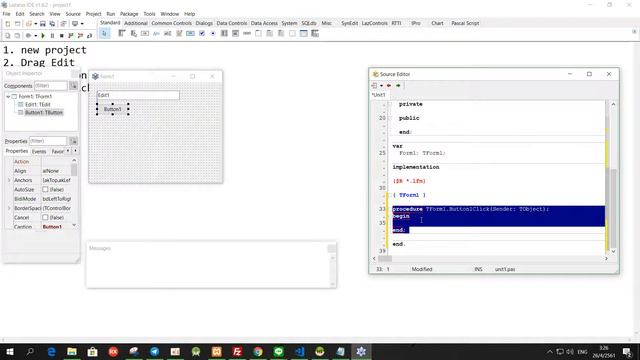Select the TMainMenu component in palette
This screenshot has height=360, width=640.
pos(122,33)
